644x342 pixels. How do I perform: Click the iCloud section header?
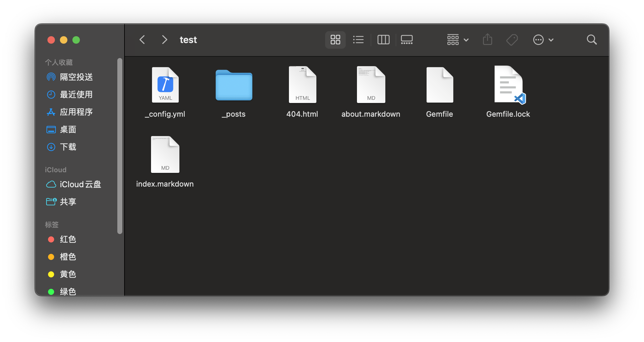point(56,170)
